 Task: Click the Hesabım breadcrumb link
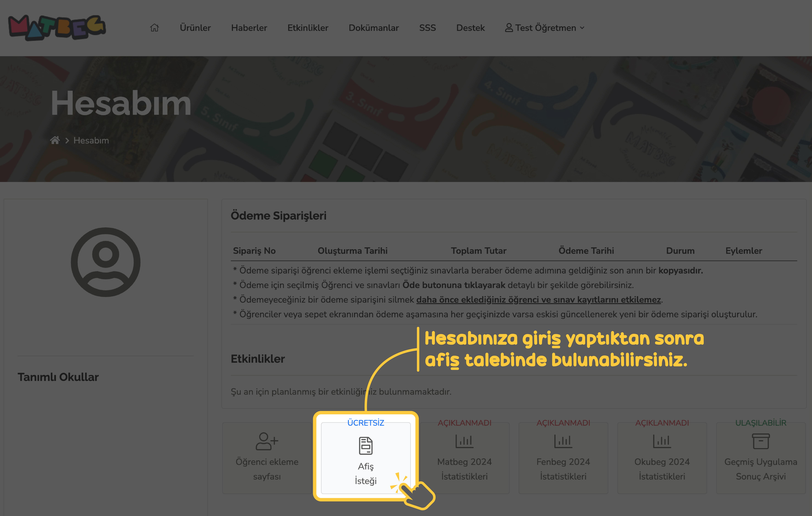[x=91, y=140]
